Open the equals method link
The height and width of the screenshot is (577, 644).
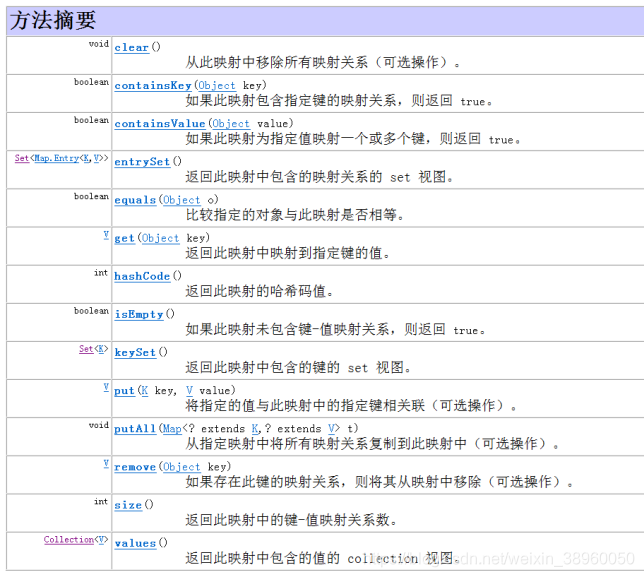(x=135, y=200)
